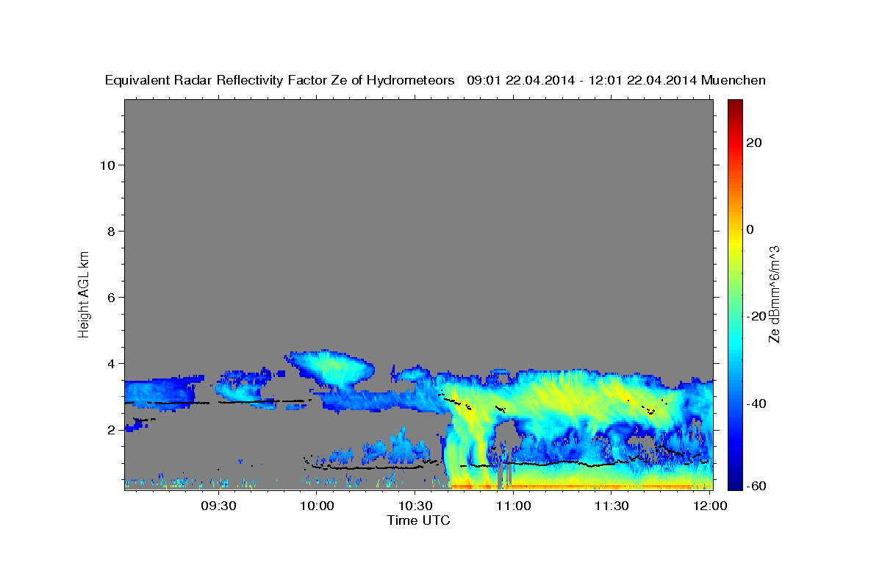The width and height of the screenshot is (882, 588).
Task: Click the 10:00 time tick label
Action: (317, 506)
